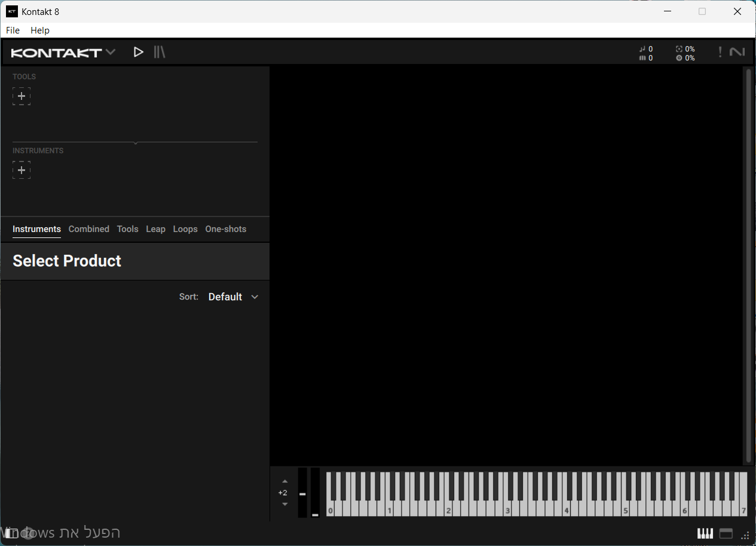
Task: Click the play transport button
Action: pos(138,53)
